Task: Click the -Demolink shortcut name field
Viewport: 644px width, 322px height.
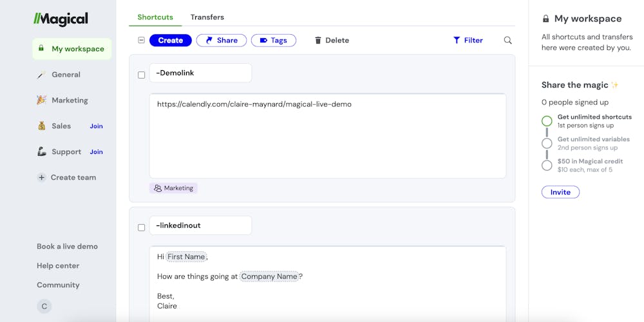Action: (x=200, y=73)
